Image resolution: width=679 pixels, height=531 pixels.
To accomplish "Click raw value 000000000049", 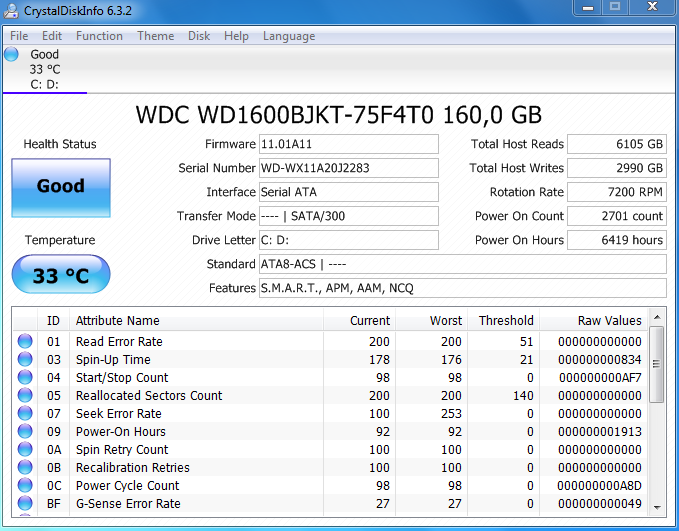I will pos(599,504).
